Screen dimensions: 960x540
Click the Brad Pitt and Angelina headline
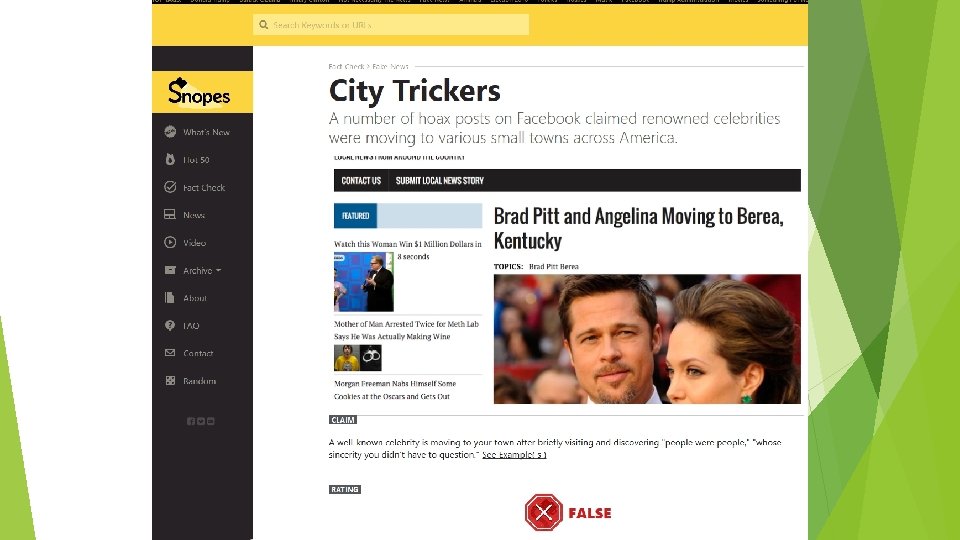click(x=639, y=228)
